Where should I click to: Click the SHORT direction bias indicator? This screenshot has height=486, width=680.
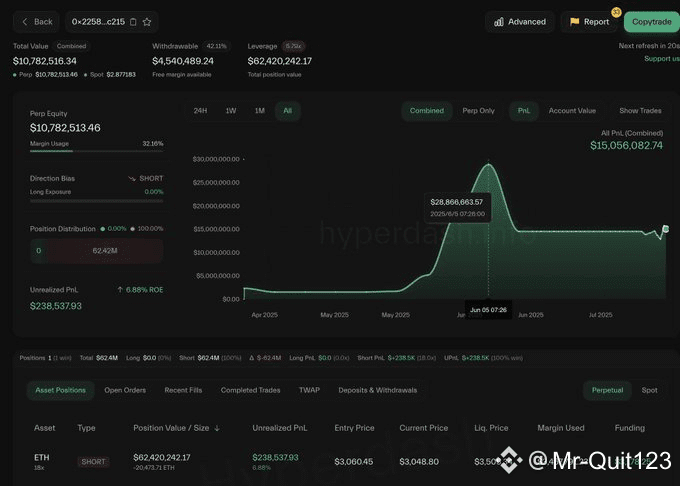pyautogui.click(x=146, y=178)
